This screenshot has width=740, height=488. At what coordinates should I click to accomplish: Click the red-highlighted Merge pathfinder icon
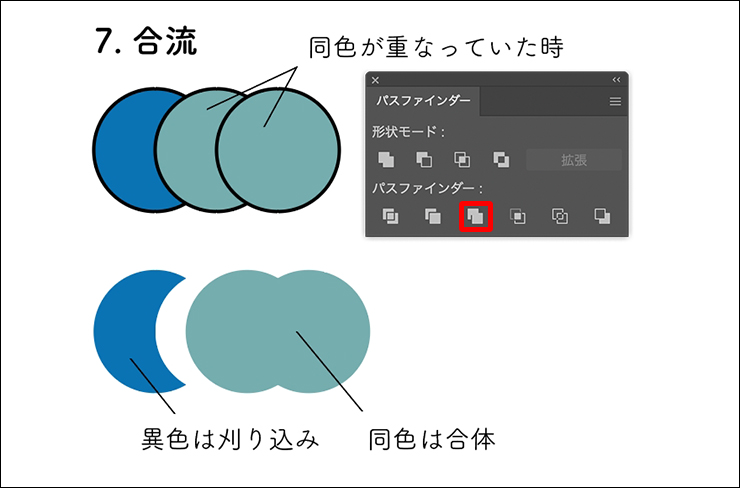(476, 217)
